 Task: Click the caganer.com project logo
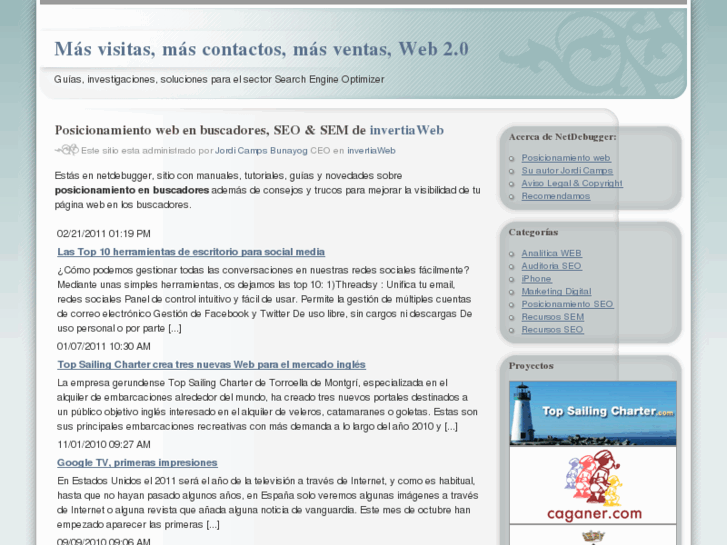coord(593,485)
